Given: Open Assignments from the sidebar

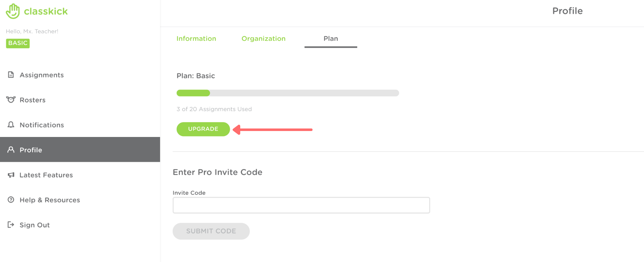Looking at the screenshot, I should (x=42, y=75).
